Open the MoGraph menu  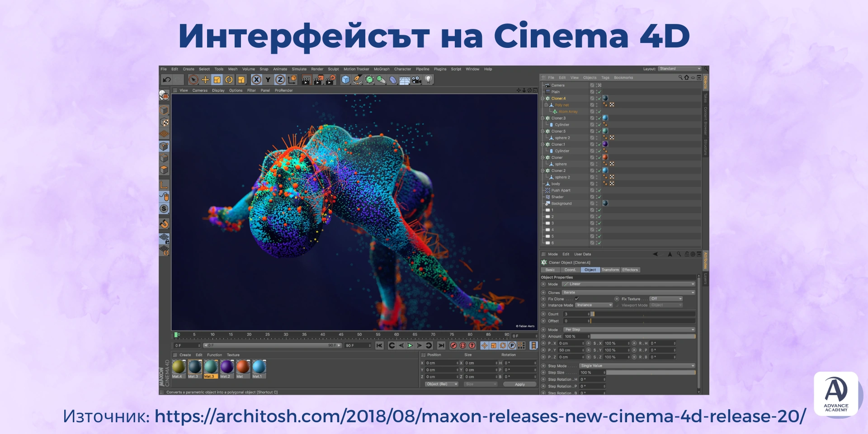tap(382, 69)
